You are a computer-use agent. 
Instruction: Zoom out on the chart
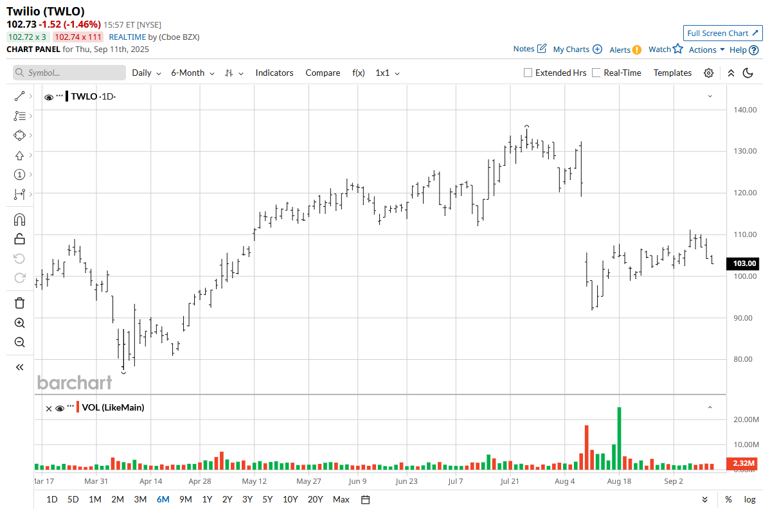click(x=19, y=342)
